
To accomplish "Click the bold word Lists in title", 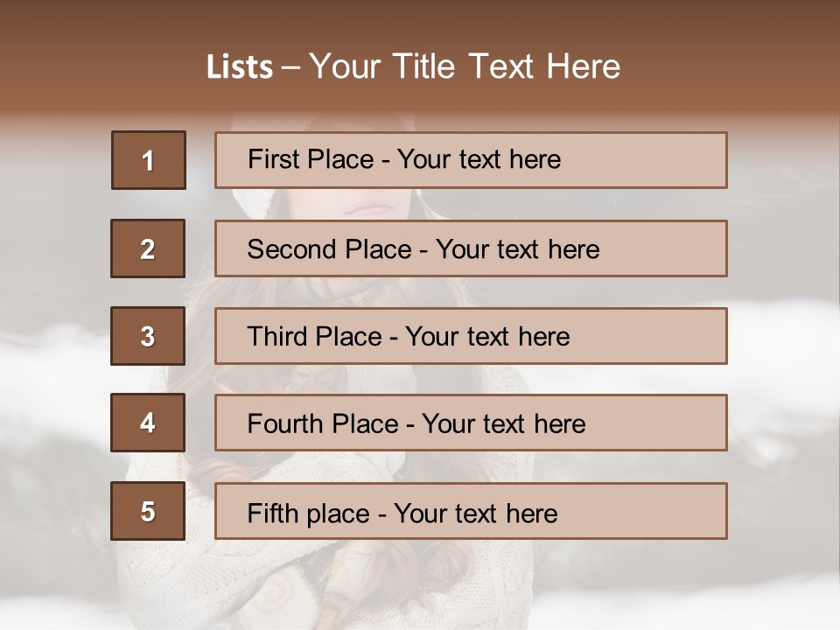I will point(240,67).
